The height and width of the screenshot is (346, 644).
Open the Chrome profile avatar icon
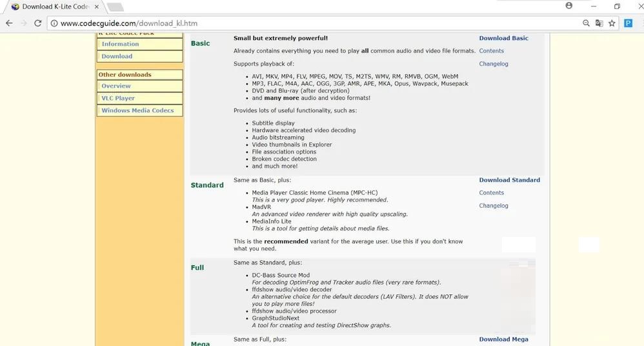click(x=569, y=6)
